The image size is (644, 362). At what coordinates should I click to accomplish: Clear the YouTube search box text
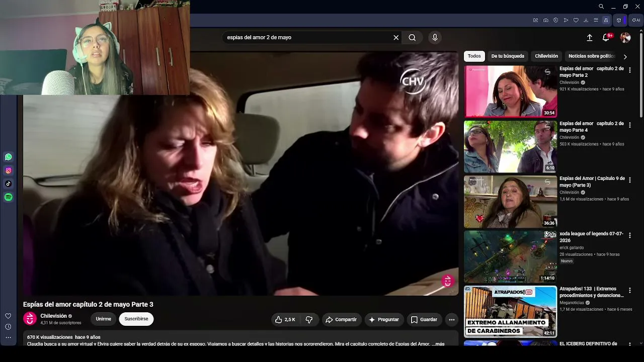pyautogui.click(x=396, y=37)
